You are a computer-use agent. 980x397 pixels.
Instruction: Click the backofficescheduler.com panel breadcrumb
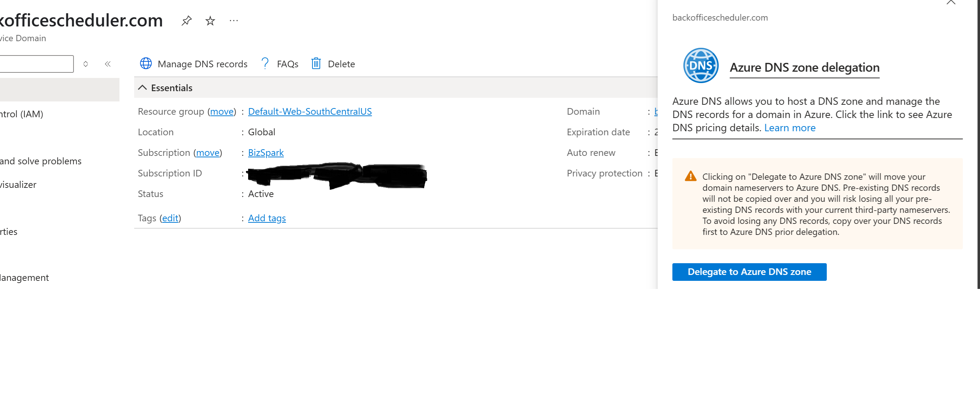[720, 18]
